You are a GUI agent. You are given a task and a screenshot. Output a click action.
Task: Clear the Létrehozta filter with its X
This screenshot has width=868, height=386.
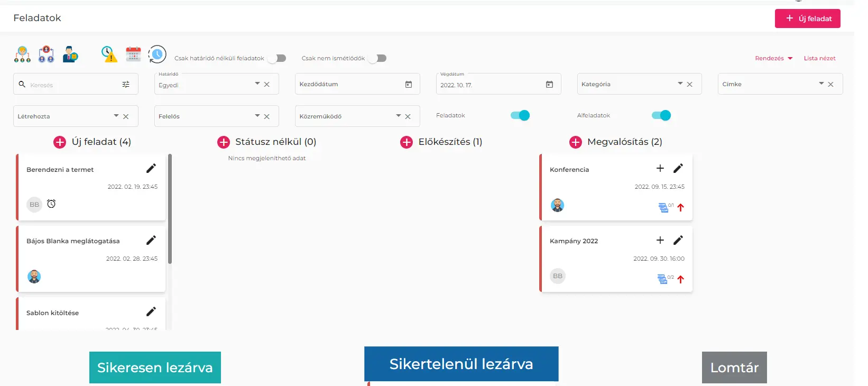click(126, 117)
